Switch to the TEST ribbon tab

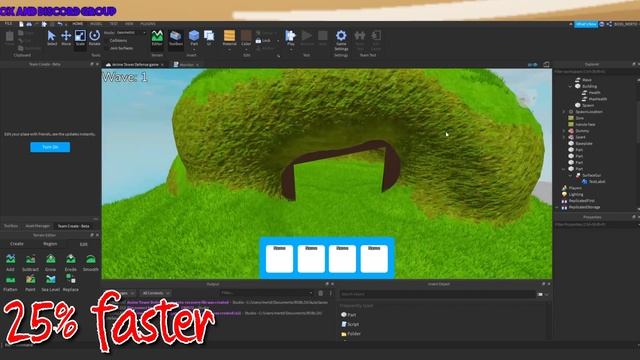tap(113, 24)
